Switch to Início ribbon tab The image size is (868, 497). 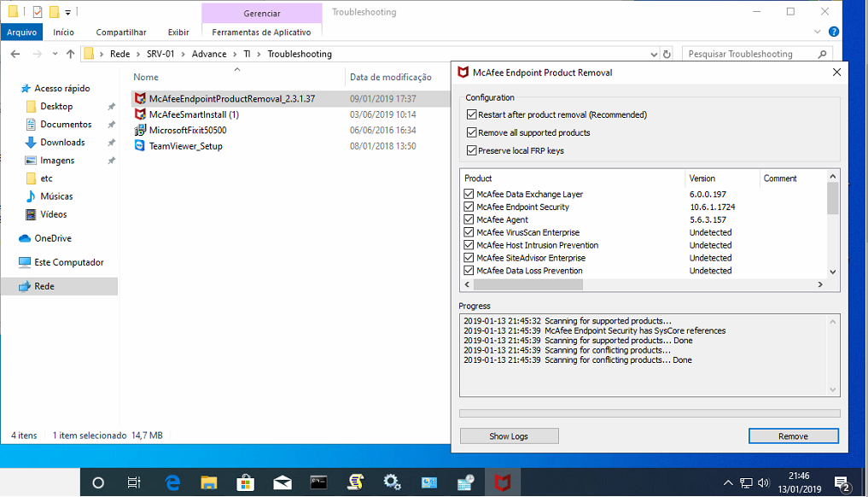click(64, 32)
